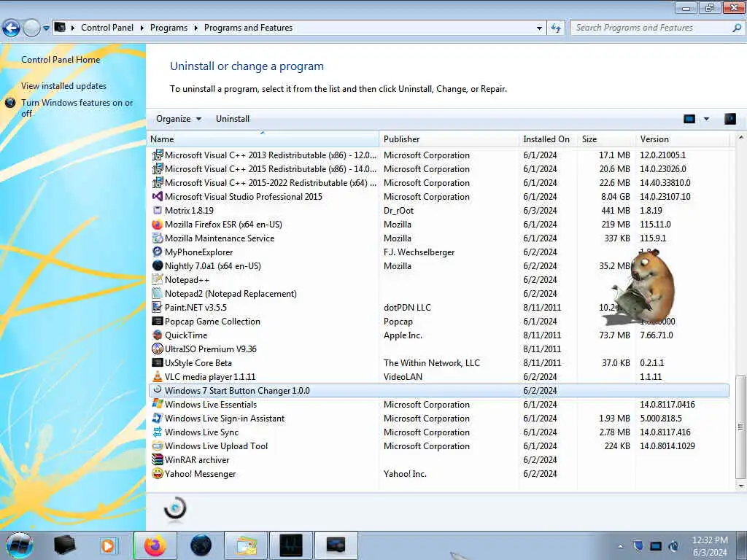Select the UltraISO Premium V9.36 icon
This screenshot has width=747, height=560.
pos(158,349)
